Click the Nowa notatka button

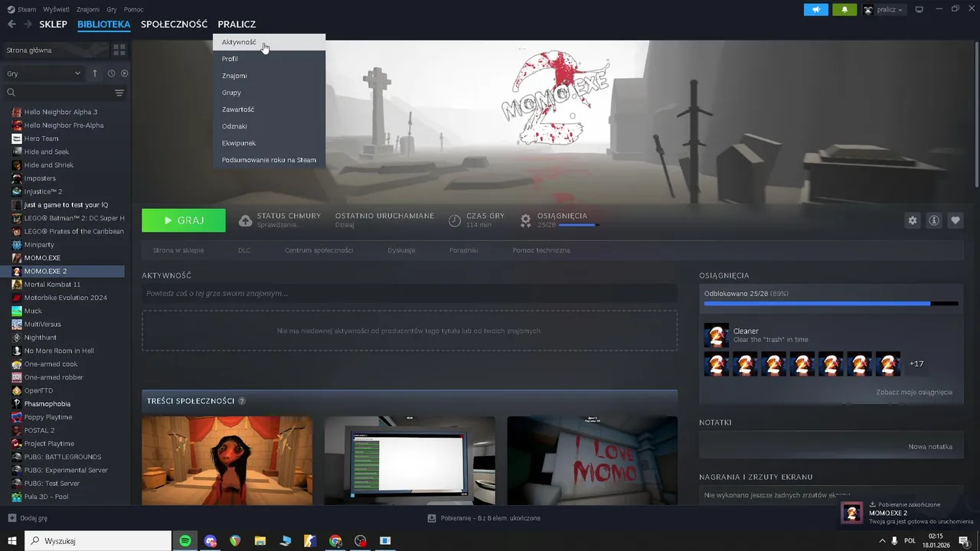pos(930,446)
